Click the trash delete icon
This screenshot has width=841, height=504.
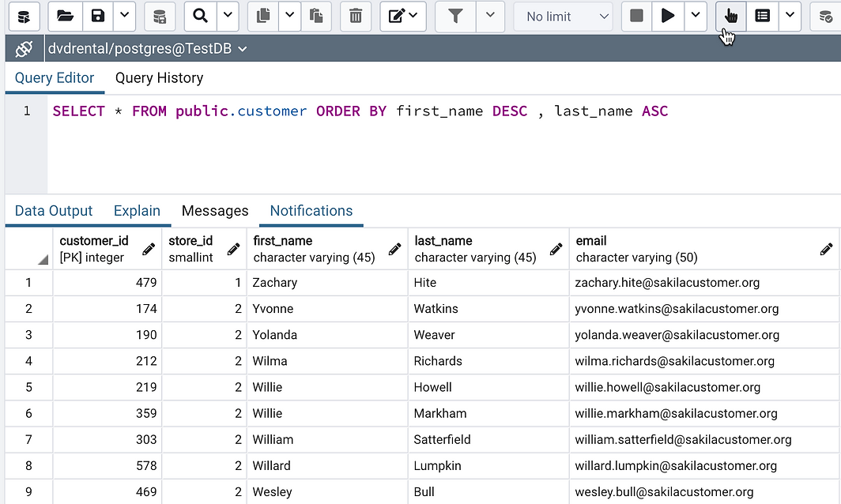click(356, 16)
